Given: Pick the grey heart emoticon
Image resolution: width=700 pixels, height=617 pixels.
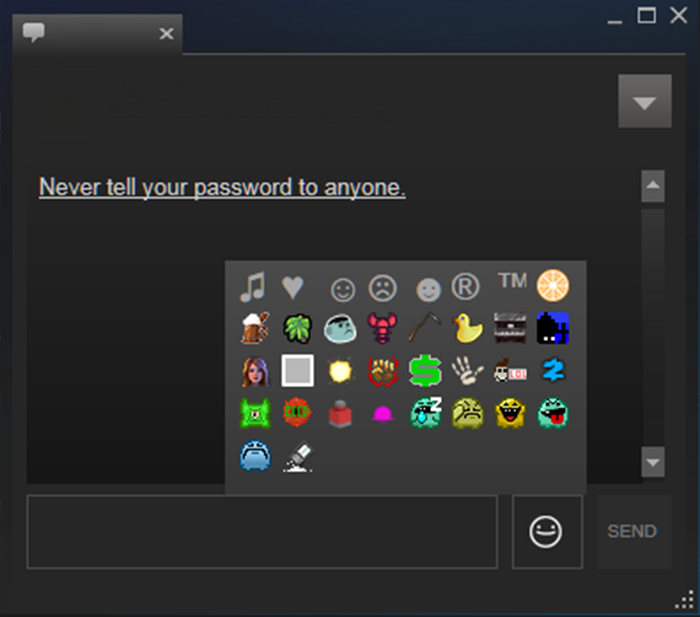Looking at the screenshot, I should pyautogui.click(x=293, y=286).
